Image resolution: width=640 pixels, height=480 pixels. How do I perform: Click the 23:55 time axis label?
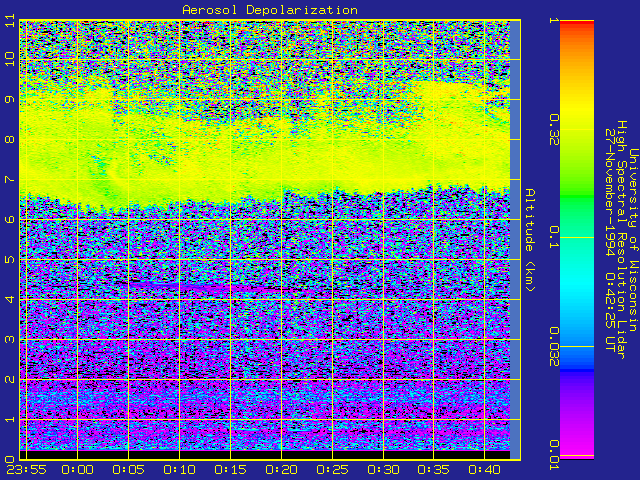27,470
